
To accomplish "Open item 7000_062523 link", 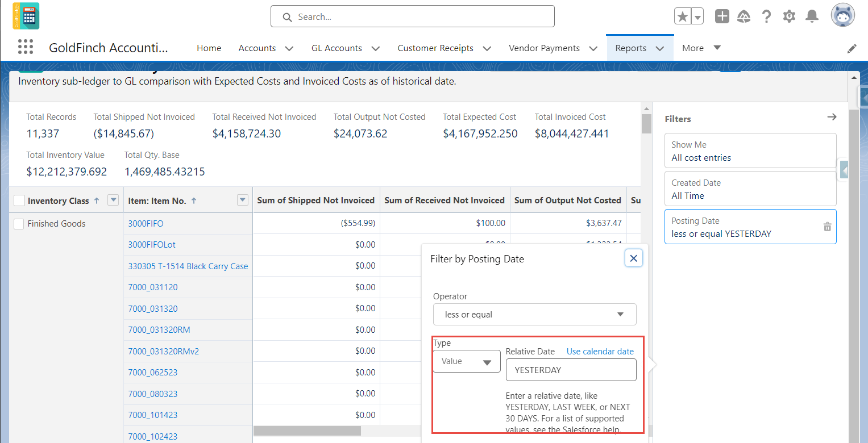I will coord(153,373).
